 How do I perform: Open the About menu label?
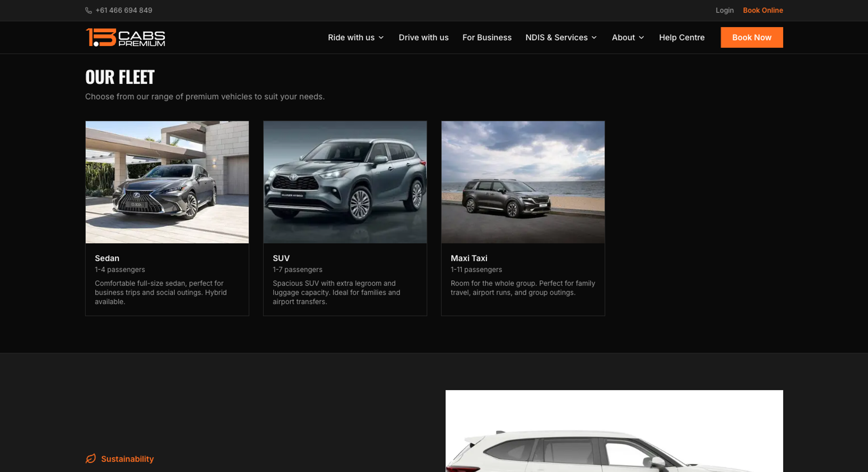623,37
